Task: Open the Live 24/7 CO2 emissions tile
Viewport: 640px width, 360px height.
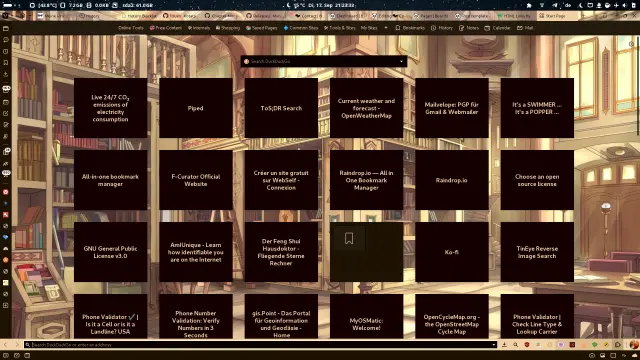Action: [110, 108]
